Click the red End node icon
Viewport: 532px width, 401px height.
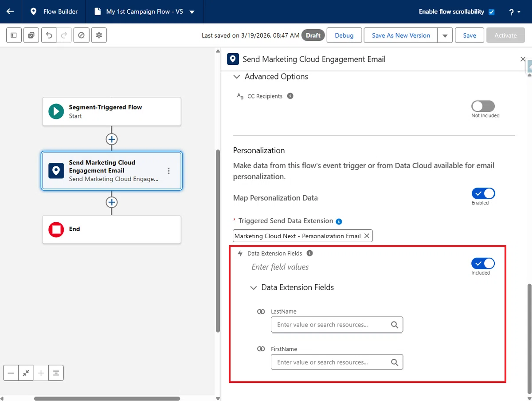point(56,229)
